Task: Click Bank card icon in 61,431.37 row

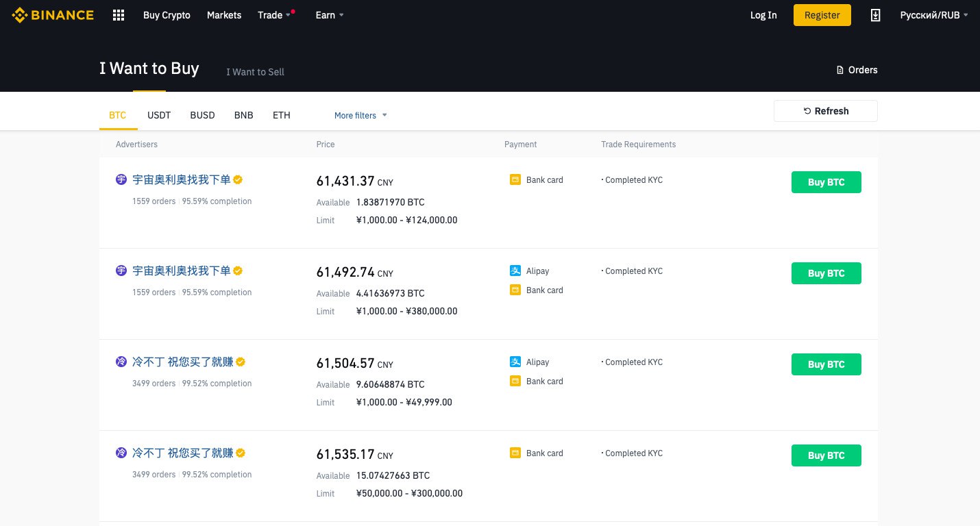Action: 515,180
